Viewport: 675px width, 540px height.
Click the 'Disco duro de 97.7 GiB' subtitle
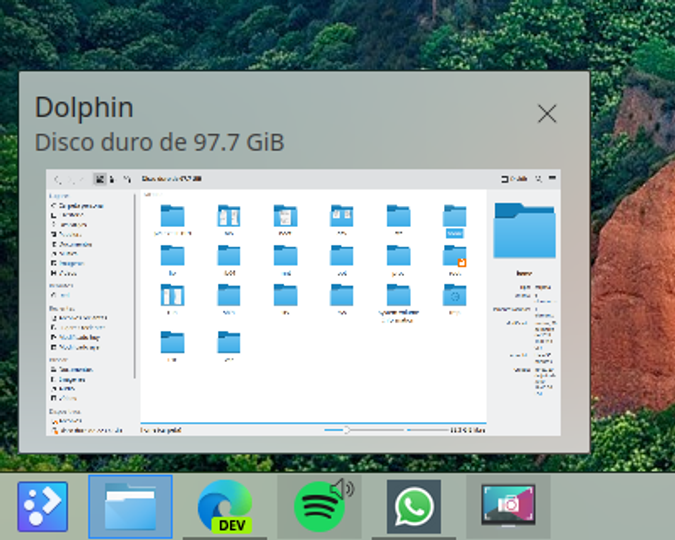159,142
